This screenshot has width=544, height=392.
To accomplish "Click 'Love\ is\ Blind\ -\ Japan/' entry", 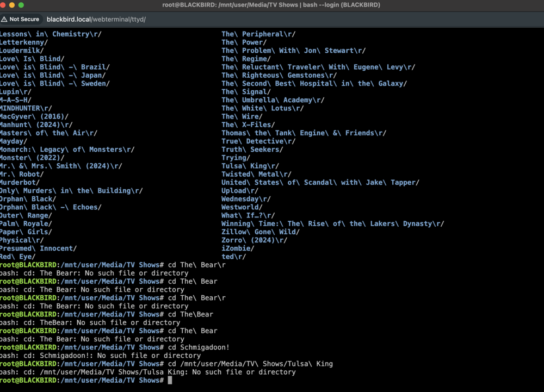I will [53, 75].
